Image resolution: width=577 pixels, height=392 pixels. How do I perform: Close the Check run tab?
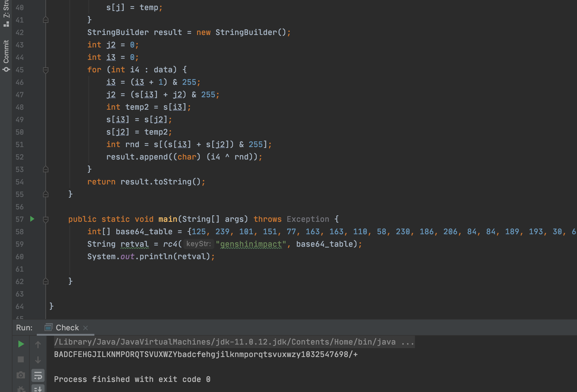pos(85,328)
